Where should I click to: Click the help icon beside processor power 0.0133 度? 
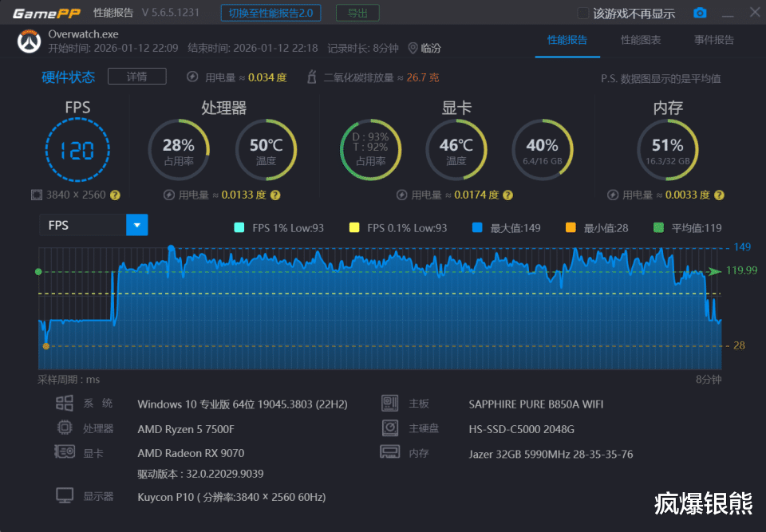click(x=275, y=195)
